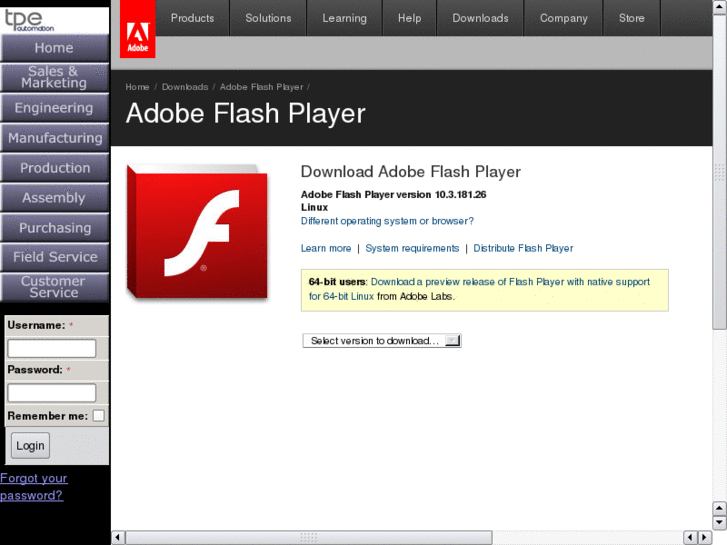This screenshot has width=727, height=545.
Task: Click the Adobe logo icon
Action: [x=137, y=29]
